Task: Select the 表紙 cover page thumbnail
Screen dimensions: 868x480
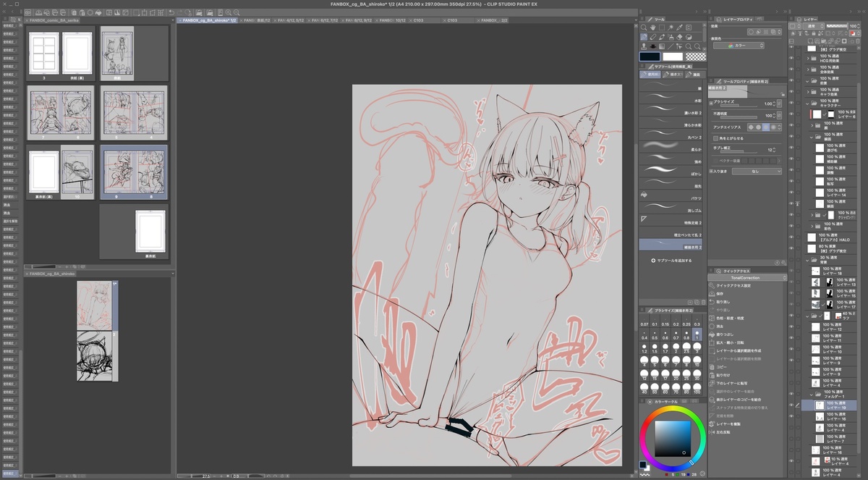Action: pos(116,51)
